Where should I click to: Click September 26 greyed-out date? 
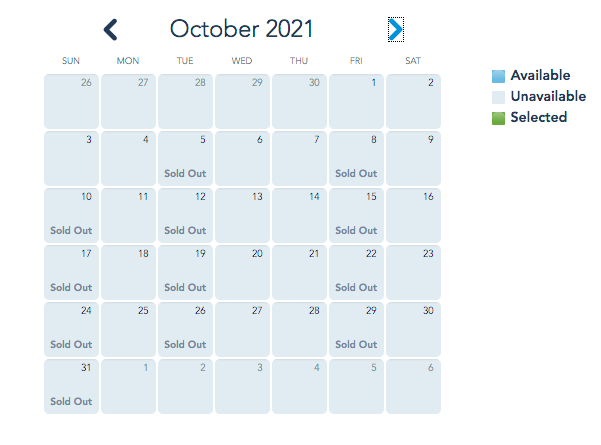pyautogui.click(x=71, y=100)
